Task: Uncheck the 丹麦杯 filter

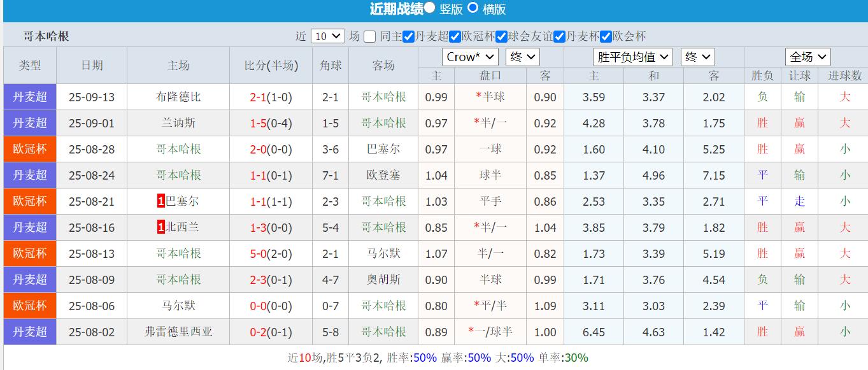Action: 559,36
